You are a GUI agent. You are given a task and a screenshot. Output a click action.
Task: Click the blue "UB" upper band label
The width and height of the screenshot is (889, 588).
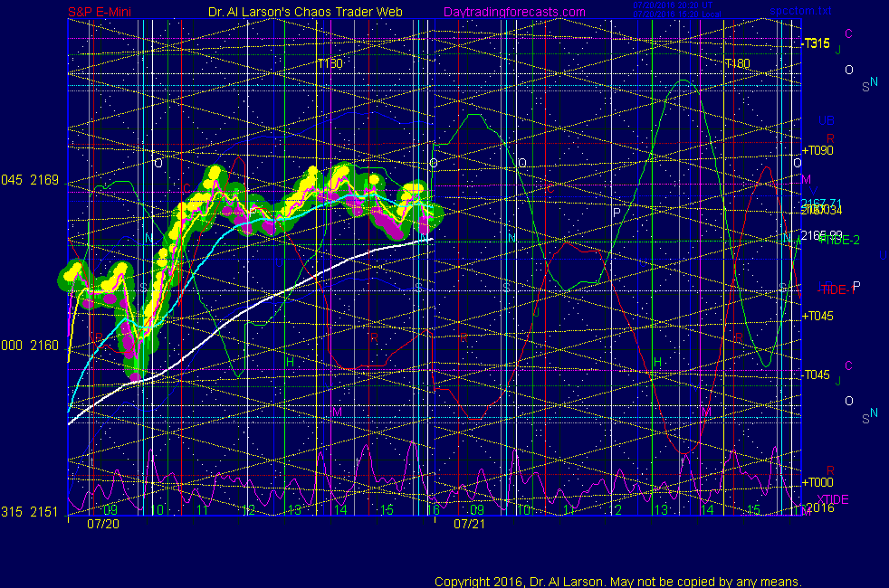[827, 120]
